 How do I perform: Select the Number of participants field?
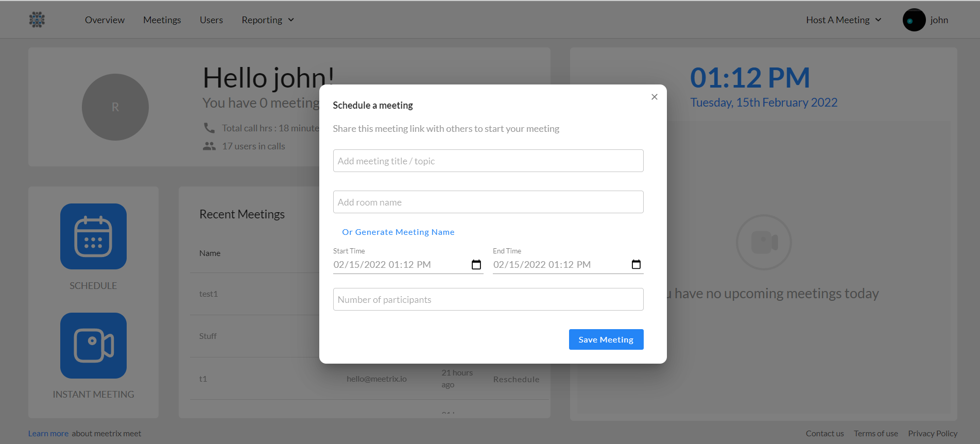488,300
